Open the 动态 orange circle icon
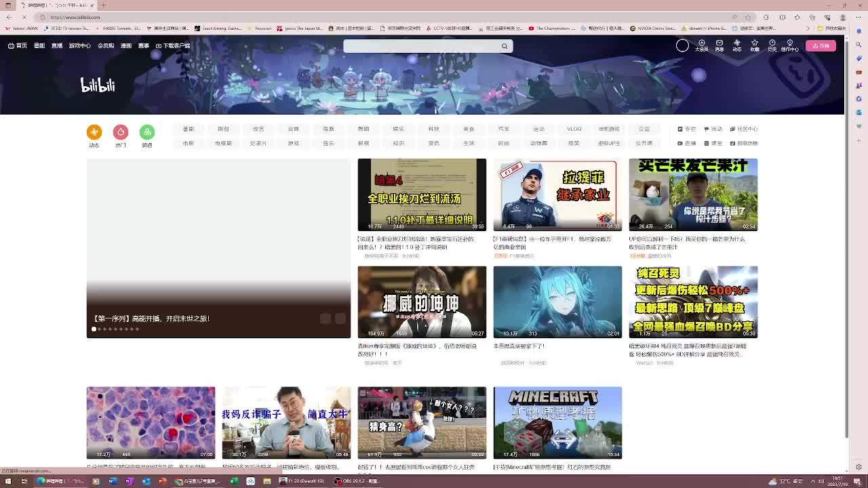This screenshot has width=868, height=488. (x=94, y=131)
